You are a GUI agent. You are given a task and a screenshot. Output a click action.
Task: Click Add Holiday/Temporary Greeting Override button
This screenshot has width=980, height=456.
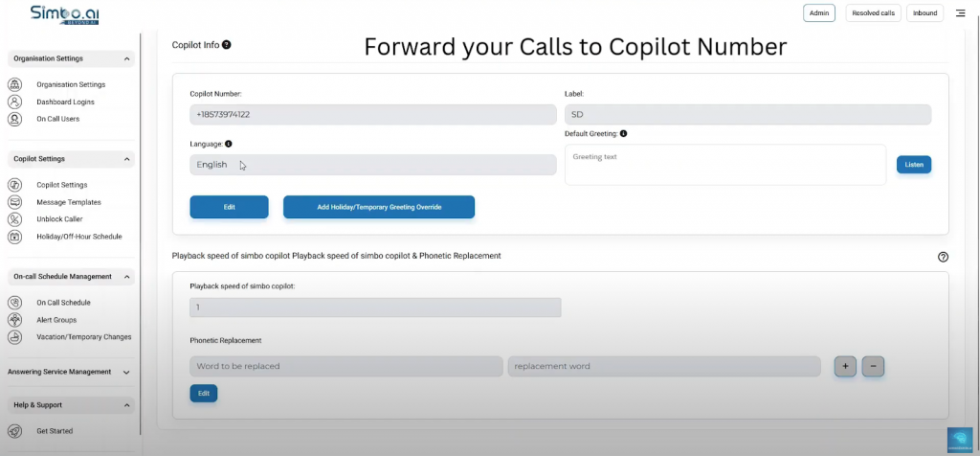coord(379,207)
